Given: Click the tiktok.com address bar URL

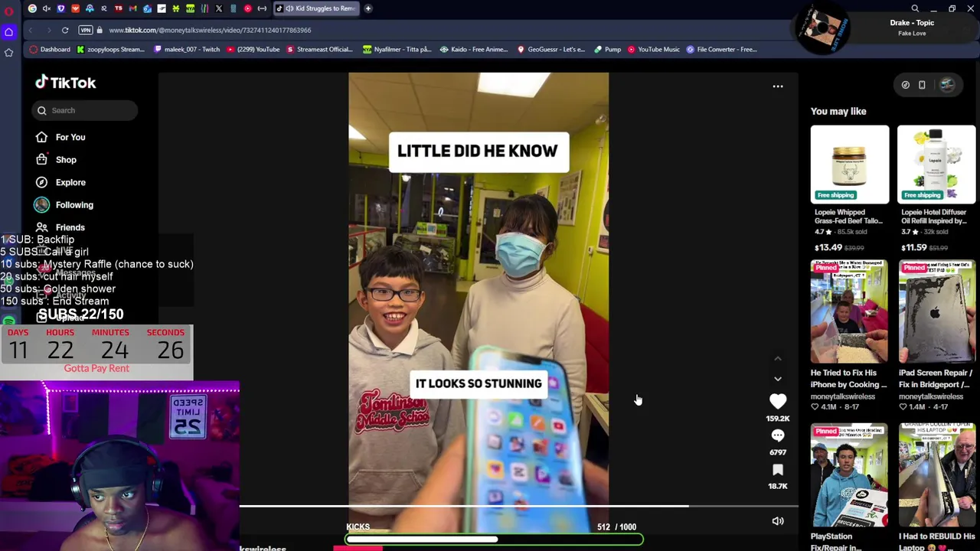Looking at the screenshot, I should pos(210,30).
